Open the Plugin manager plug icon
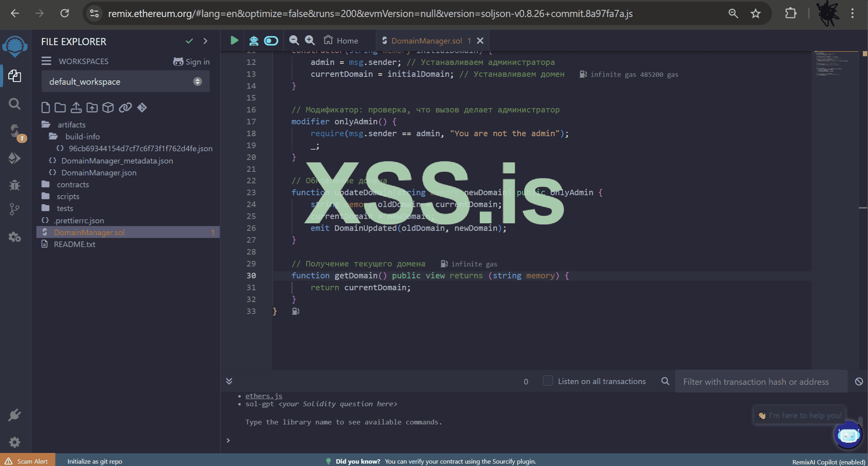Viewport: 868px width, 466px height. click(15, 415)
